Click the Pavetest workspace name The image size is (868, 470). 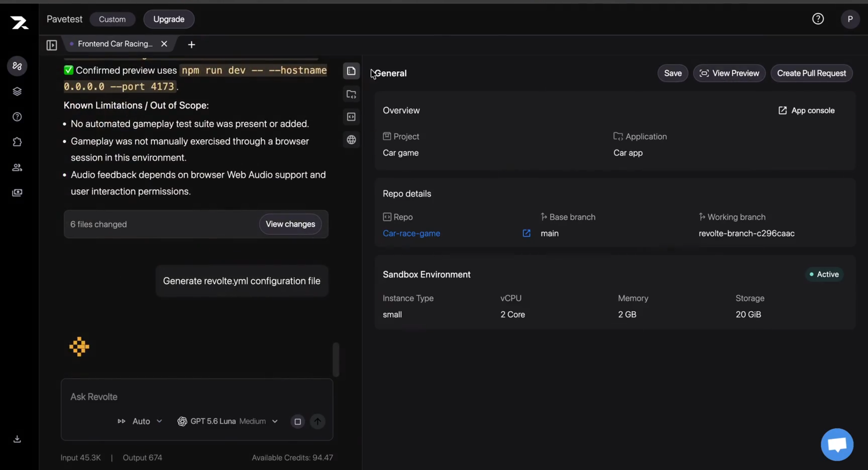[x=64, y=19]
